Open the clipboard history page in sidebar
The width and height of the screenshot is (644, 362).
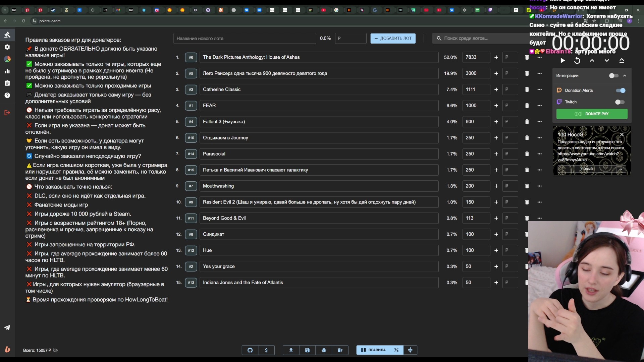pyautogui.click(x=7, y=83)
